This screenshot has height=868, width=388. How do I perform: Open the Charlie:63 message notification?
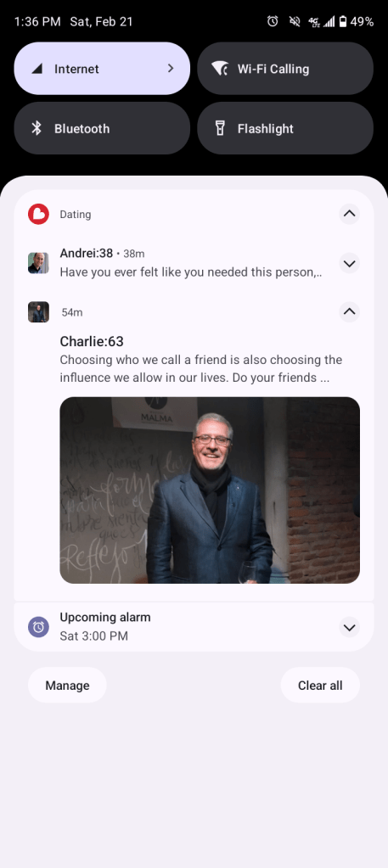click(x=200, y=359)
